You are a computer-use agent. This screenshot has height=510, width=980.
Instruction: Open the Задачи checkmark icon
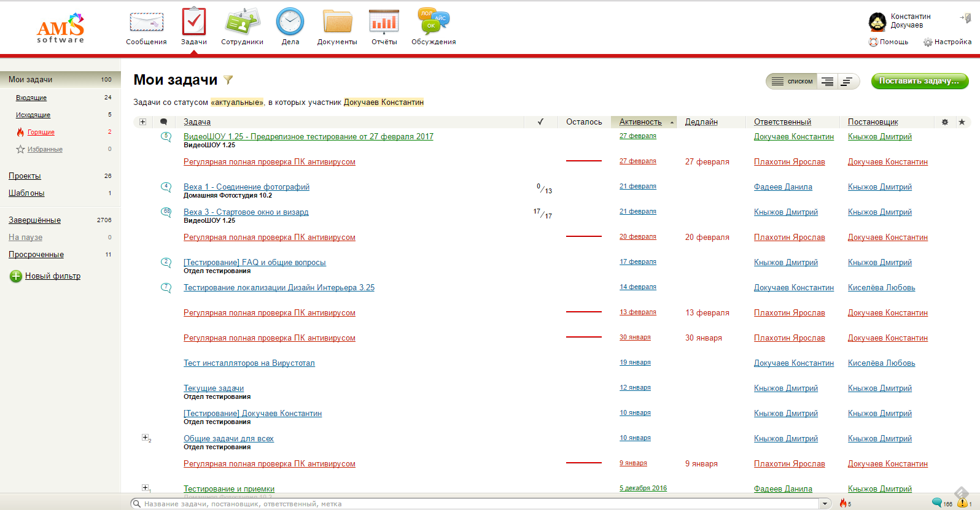[194, 21]
